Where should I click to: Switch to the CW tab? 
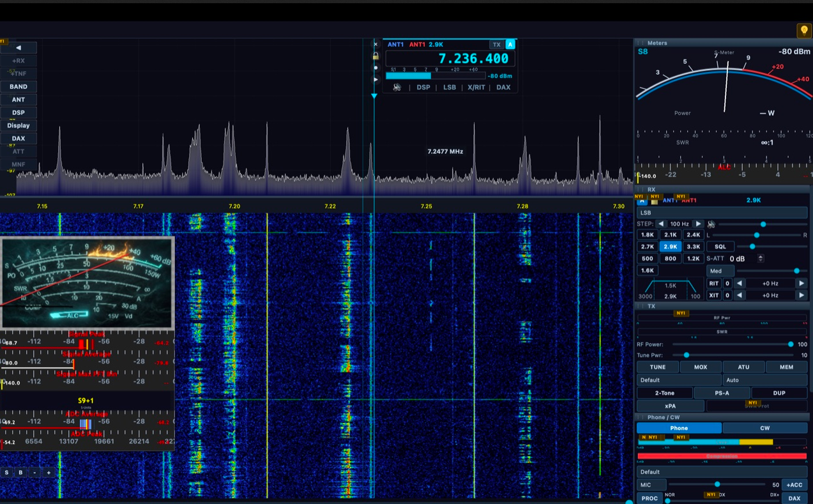764,428
